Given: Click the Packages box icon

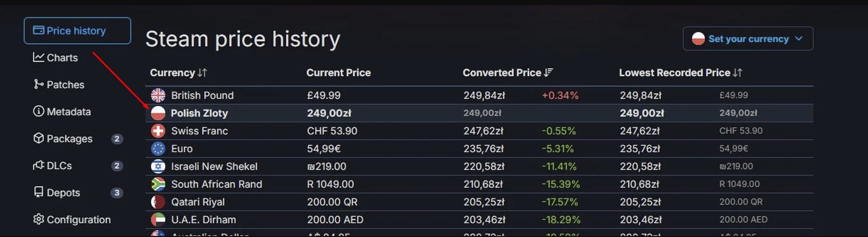Looking at the screenshot, I should 38,138.
